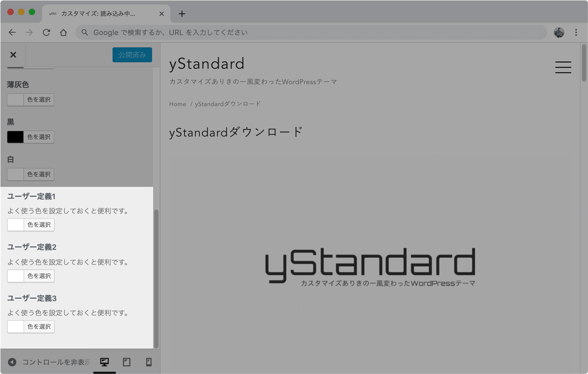
Task: Click the yStandardダウンロード page heading
Action: click(236, 132)
